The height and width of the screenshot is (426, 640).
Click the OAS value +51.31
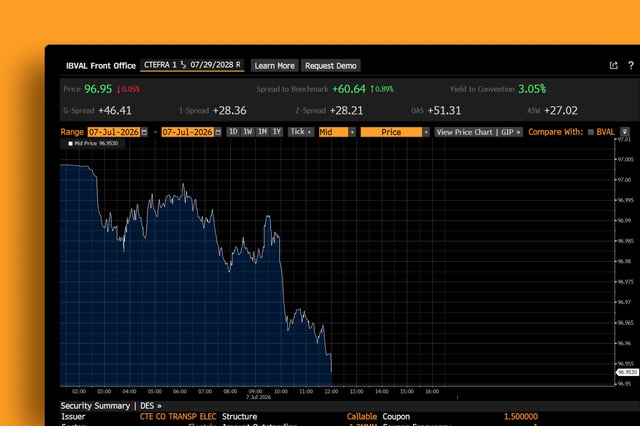pyautogui.click(x=444, y=111)
